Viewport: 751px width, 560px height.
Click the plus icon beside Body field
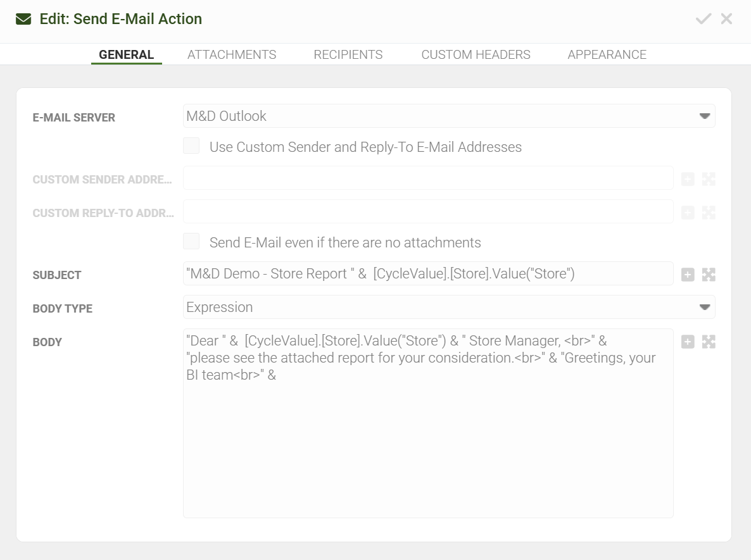(688, 342)
